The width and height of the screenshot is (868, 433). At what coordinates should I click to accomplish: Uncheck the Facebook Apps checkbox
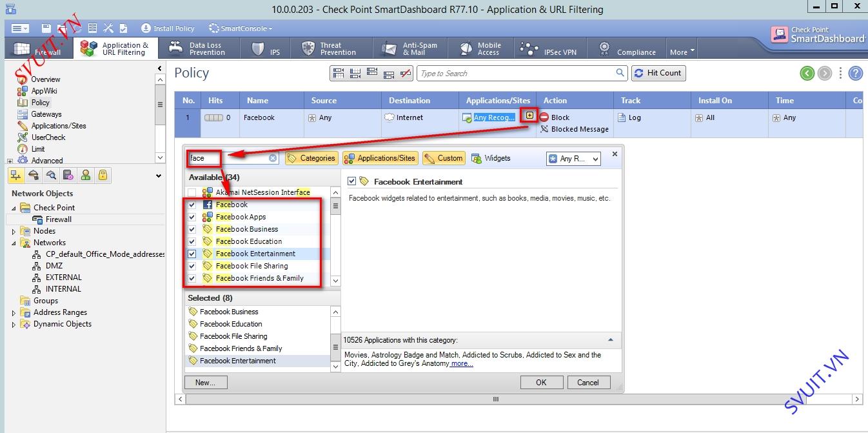pyautogui.click(x=192, y=217)
